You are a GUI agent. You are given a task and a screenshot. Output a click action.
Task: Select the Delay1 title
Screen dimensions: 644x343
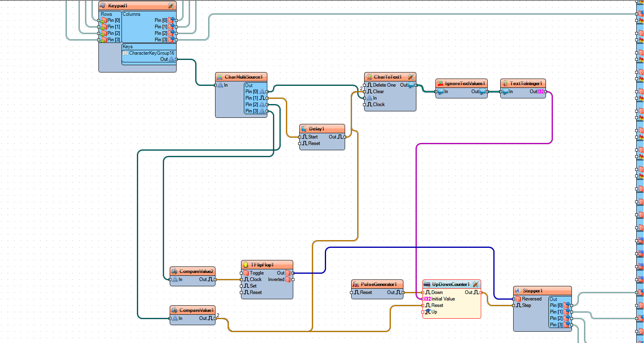pos(317,129)
